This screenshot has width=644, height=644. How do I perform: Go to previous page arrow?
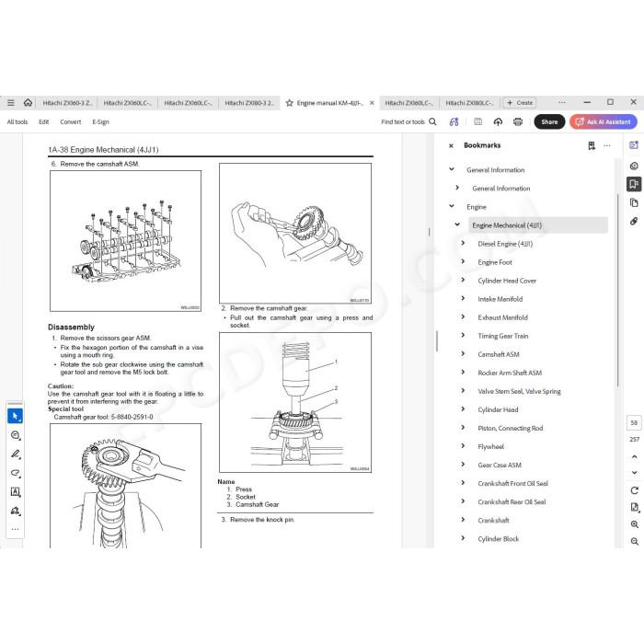(x=634, y=456)
